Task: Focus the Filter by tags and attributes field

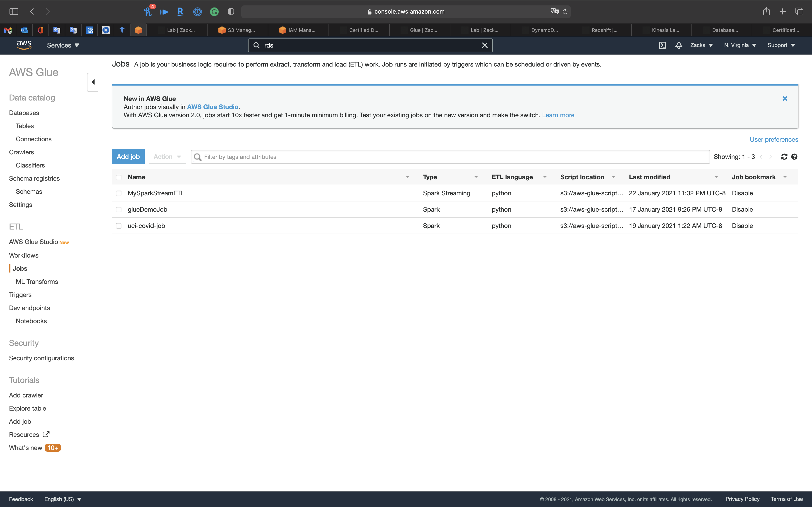Action: [x=450, y=157]
